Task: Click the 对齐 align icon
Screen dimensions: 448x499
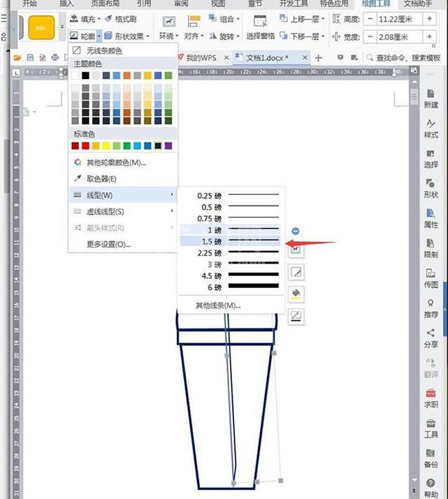Action: click(x=194, y=22)
